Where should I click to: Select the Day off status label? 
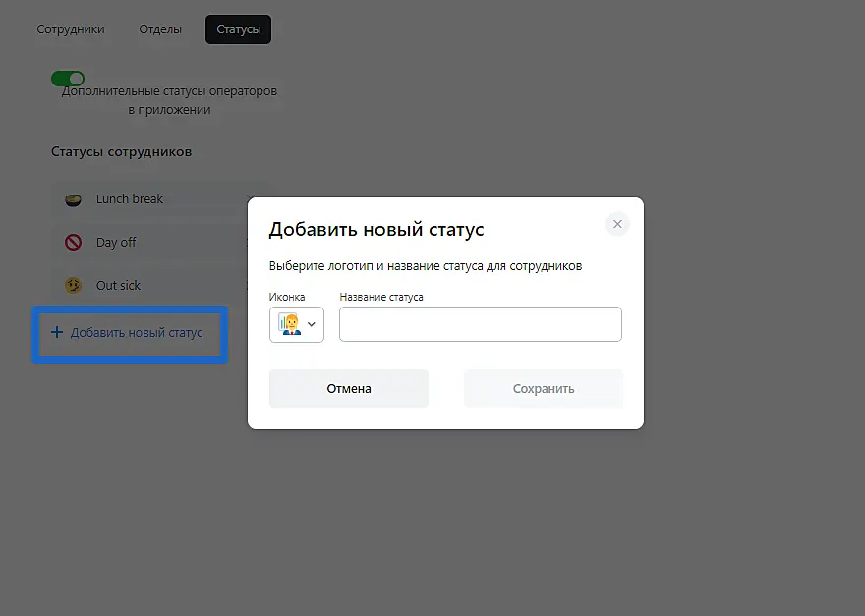[116, 243]
